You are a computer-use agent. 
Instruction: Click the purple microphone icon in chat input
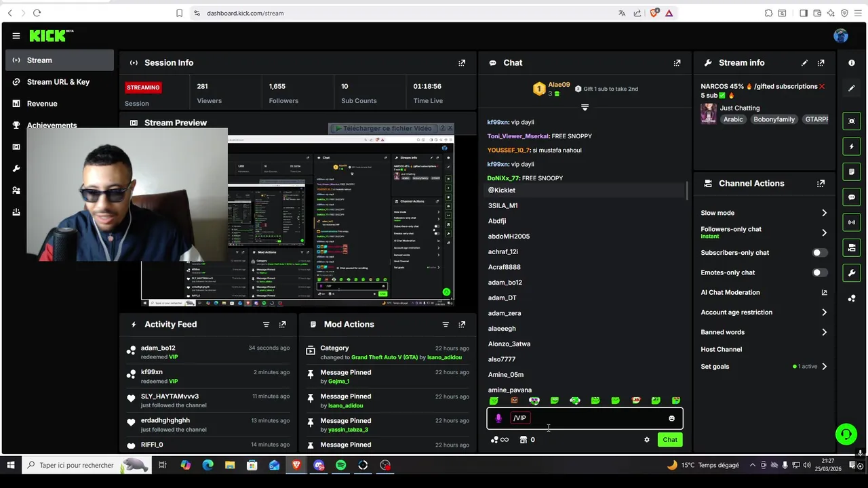[x=498, y=418]
